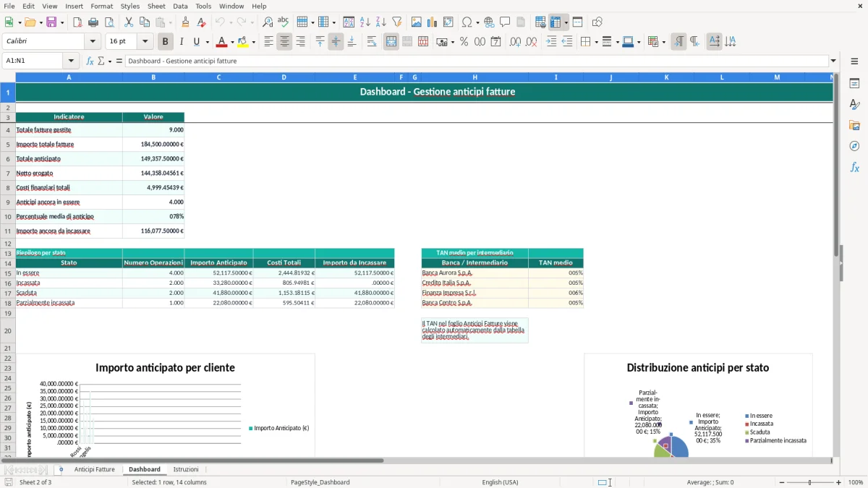Switch to Istruzioni sheet tab

[186, 469]
